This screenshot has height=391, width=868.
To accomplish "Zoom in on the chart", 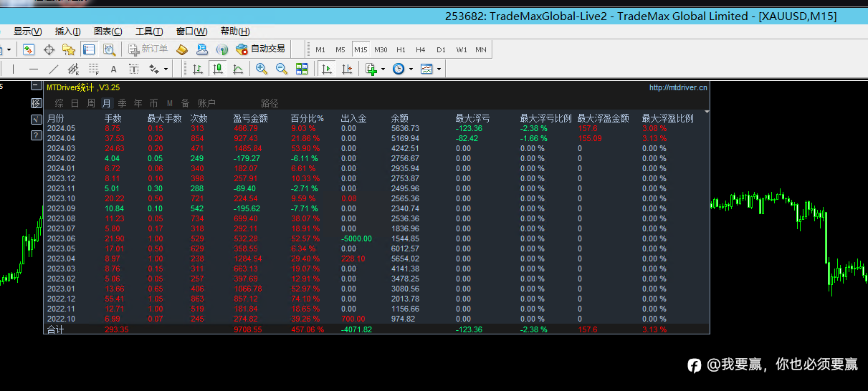I will [262, 69].
